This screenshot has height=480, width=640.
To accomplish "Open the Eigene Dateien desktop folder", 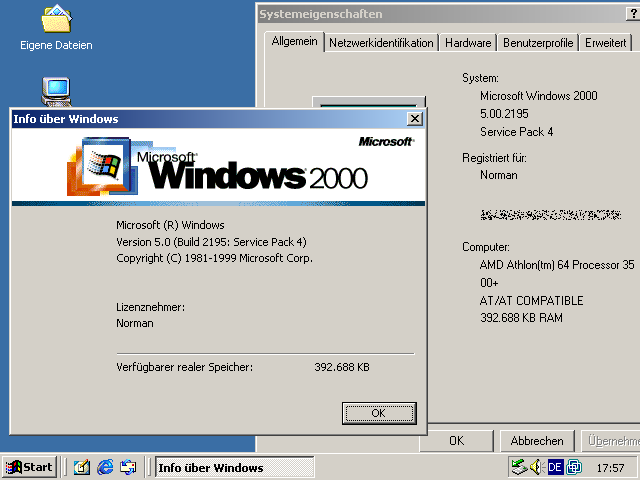I will tap(56, 27).
